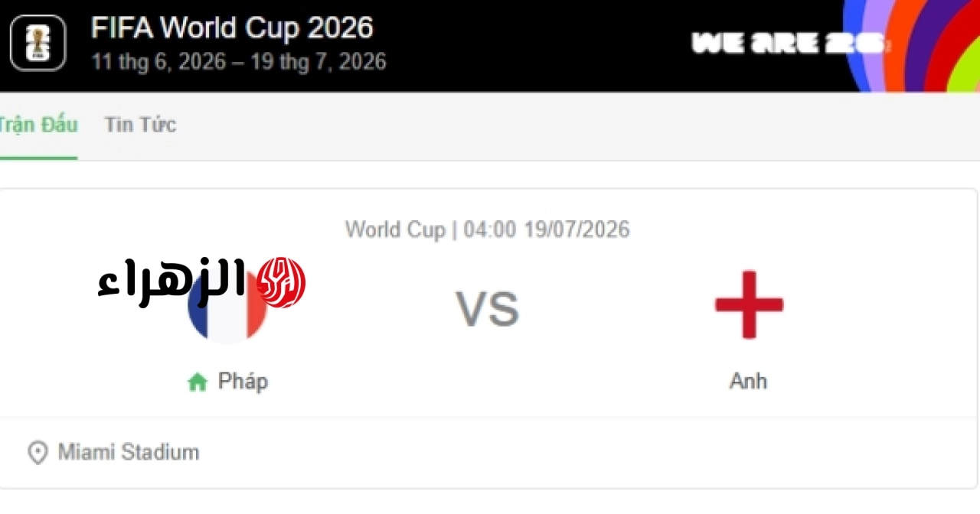Viewport: 980px width, 514px height.
Task: Click the Anh team name
Action: coord(748,381)
